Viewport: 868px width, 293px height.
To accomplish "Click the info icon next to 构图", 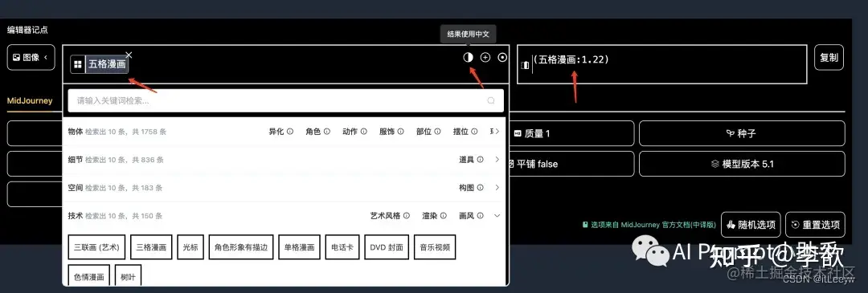I will click(x=480, y=187).
